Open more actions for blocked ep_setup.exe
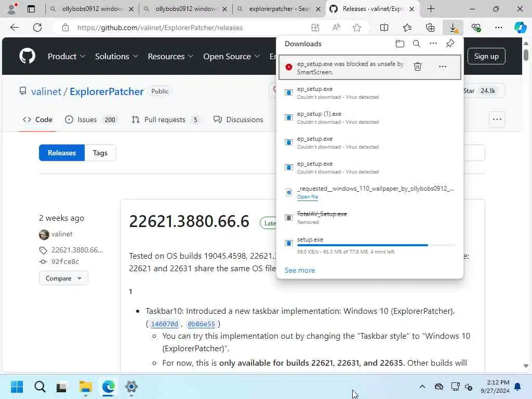Screen dimensions: 532x399 pos(443,66)
